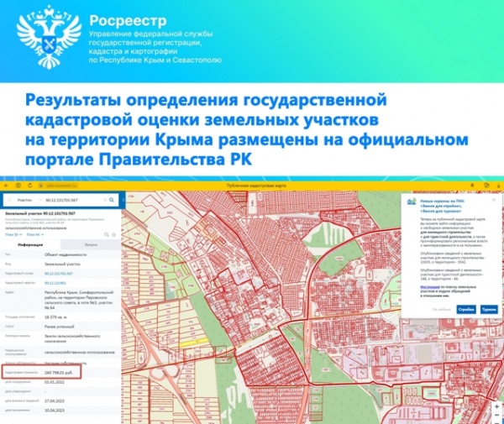This screenshot has height=424, width=504.
Task: Click the bookmark icon in browser bar
Action: [472, 186]
